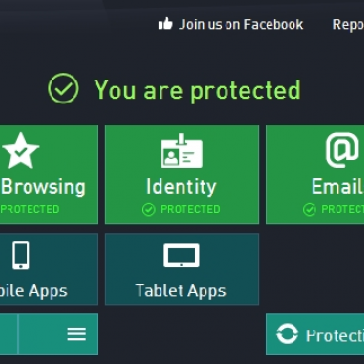Open the Tablet Apps tile
Viewport: 364px width, 364px height.
tap(182, 269)
